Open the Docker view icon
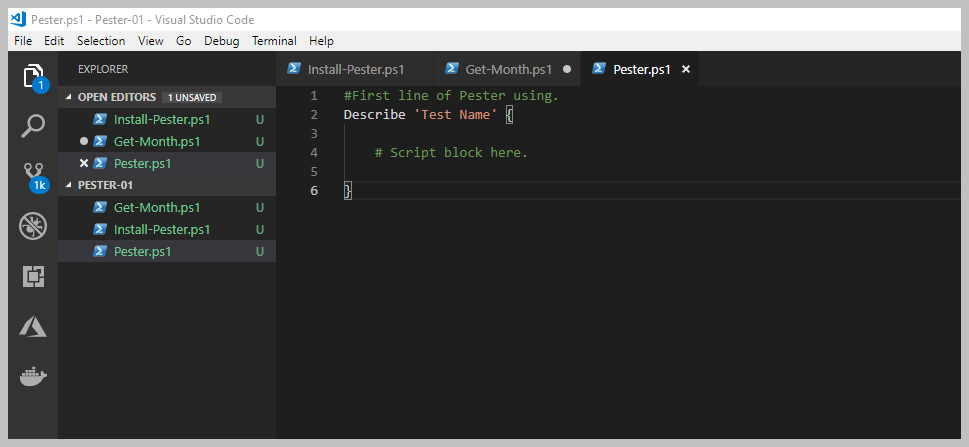 pyautogui.click(x=33, y=376)
